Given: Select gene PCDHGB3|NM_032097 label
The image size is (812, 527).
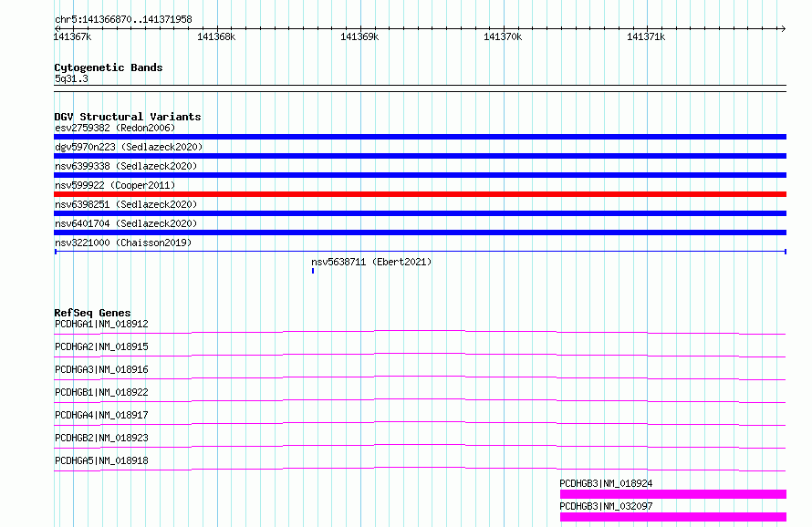Looking at the screenshot, I should tap(606, 506).
